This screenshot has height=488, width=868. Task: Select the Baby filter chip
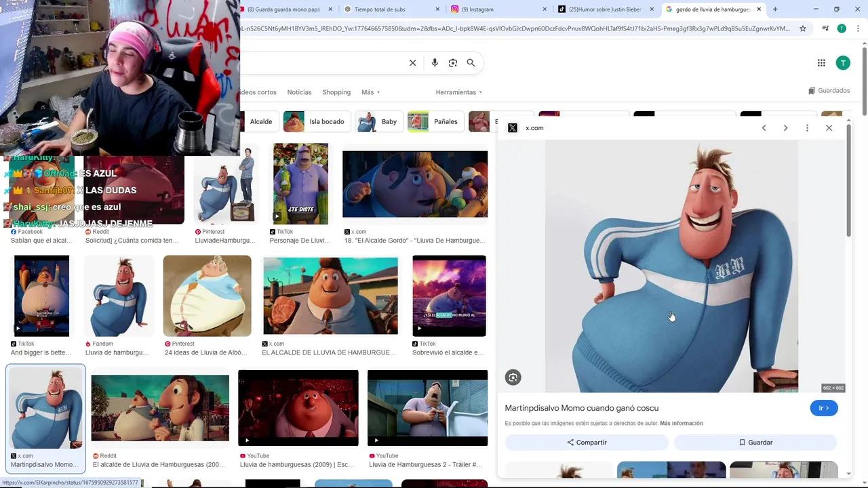379,122
